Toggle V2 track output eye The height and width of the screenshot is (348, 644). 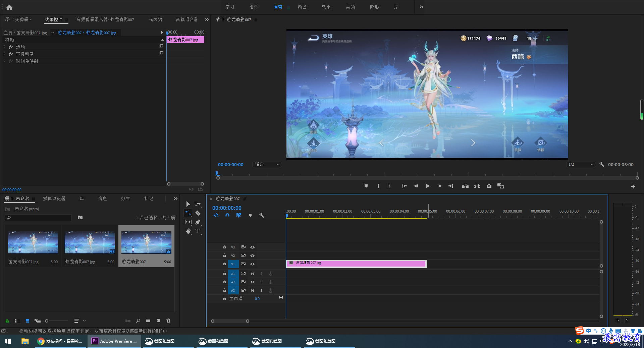[x=252, y=255]
